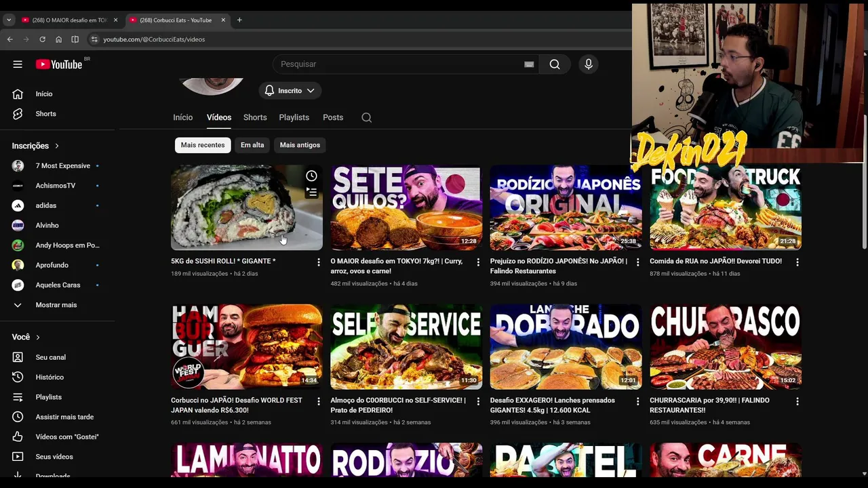This screenshot has height=488, width=868.
Task: Open Aqueles Caras subscription channel
Action: [x=58, y=285]
